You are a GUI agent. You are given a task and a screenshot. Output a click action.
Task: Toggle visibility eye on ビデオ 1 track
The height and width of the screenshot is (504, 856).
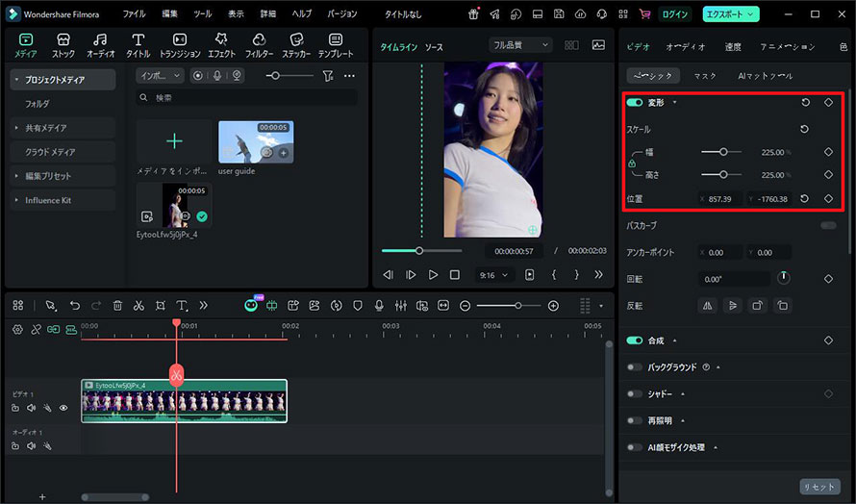(x=63, y=408)
